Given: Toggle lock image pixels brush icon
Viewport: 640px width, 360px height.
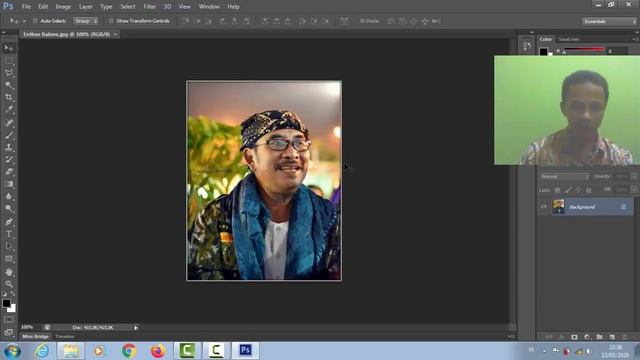Looking at the screenshot, I should pos(568,190).
